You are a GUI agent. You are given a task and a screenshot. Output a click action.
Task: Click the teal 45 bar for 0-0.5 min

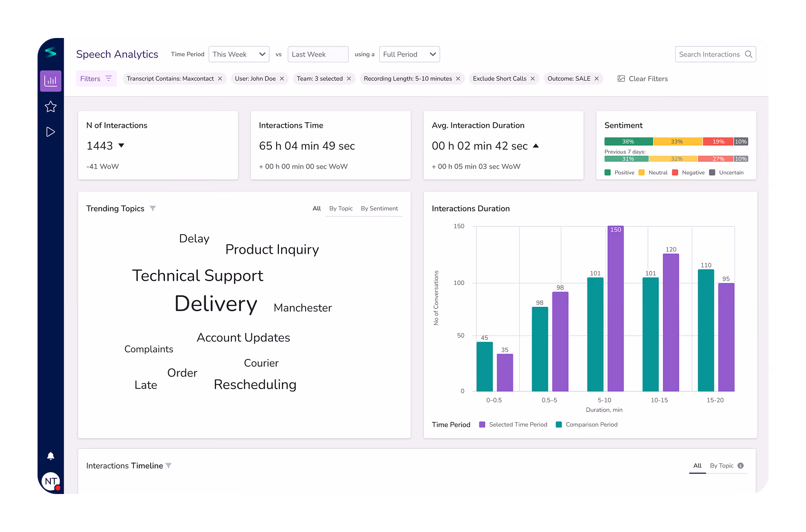coord(485,367)
